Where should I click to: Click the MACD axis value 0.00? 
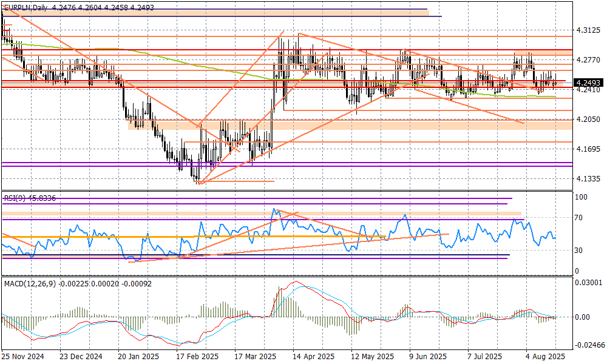tap(583, 317)
